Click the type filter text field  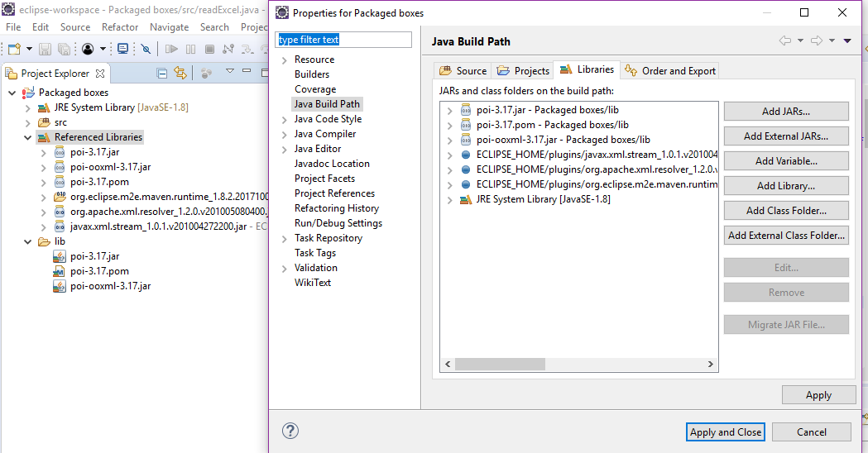pos(343,40)
